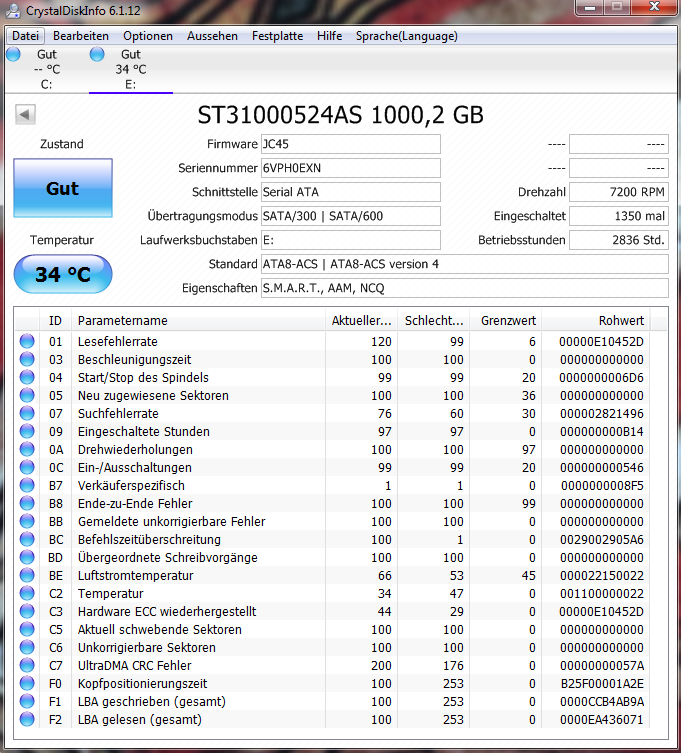The image size is (681, 753).
Task: Click the Schlecht... column header
Action: [434, 321]
